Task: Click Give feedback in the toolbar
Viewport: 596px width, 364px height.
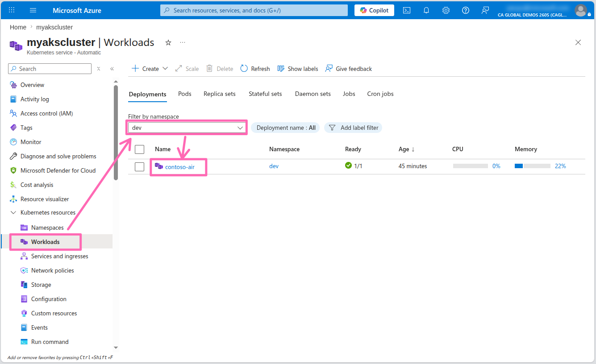Action: 349,69
